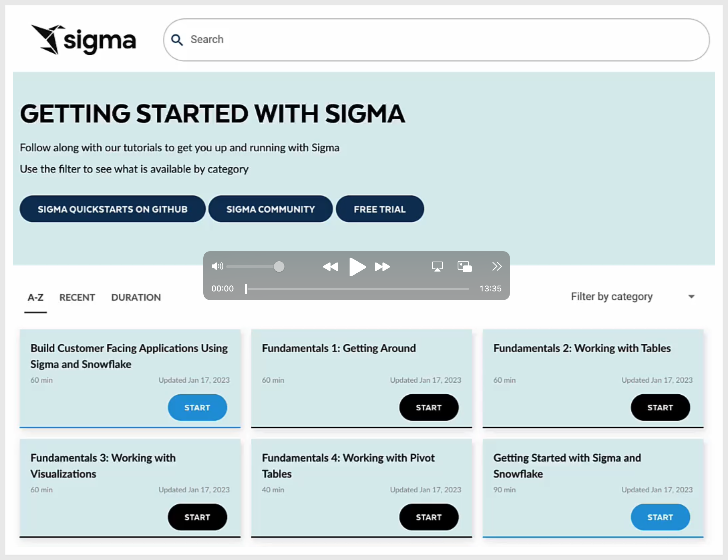The height and width of the screenshot is (560, 728).
Task: Click the Filter by category dropdown arrow
Action: [x=691, y=297]
